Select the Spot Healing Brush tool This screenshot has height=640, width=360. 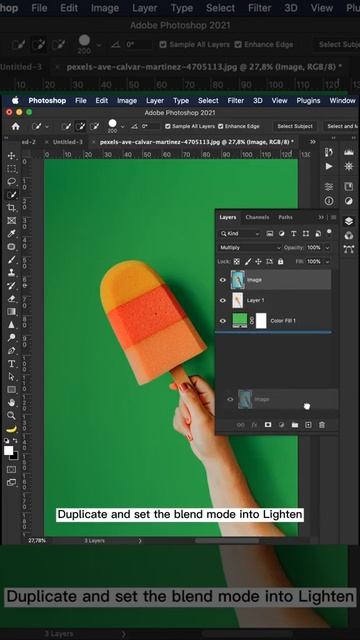[x=11, y=247]
